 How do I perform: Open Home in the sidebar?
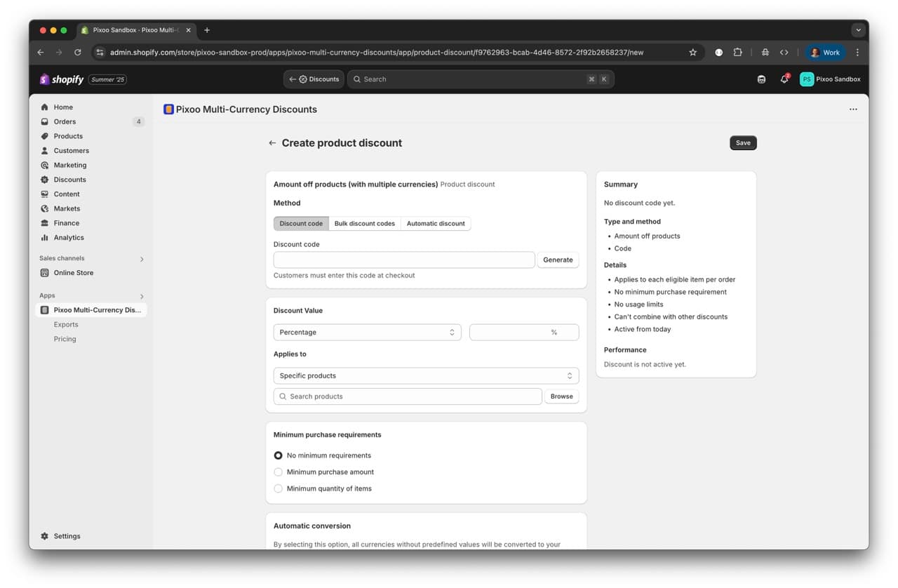[x=63, y=107]
